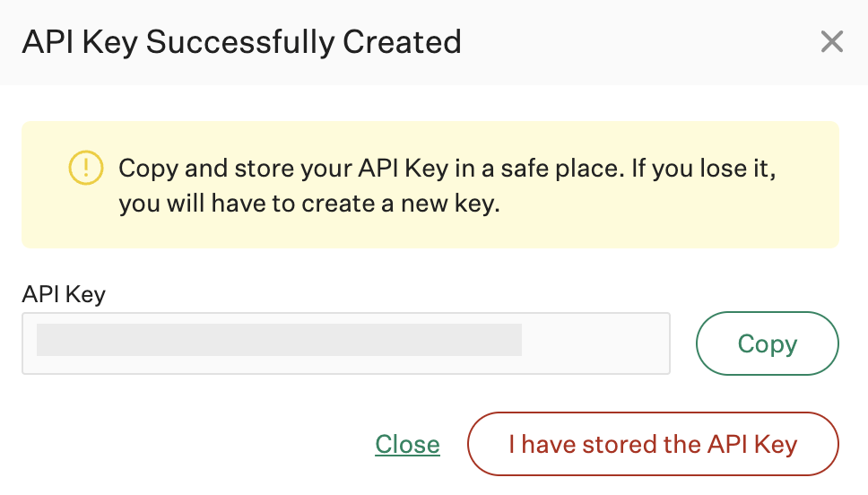Viewport: 868px width, 495px height.
Task: Copy the API key to clipboard
Action: pos(767,343)
